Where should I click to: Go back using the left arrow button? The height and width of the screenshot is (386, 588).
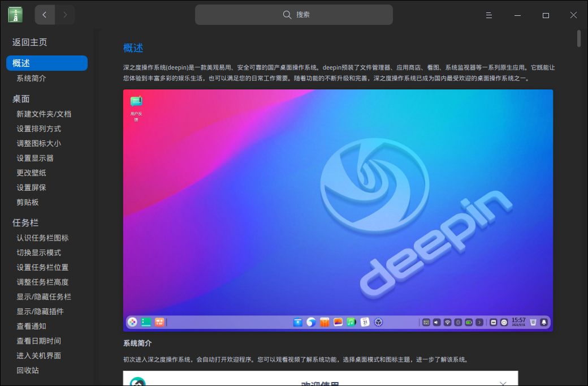pos(45,15)
